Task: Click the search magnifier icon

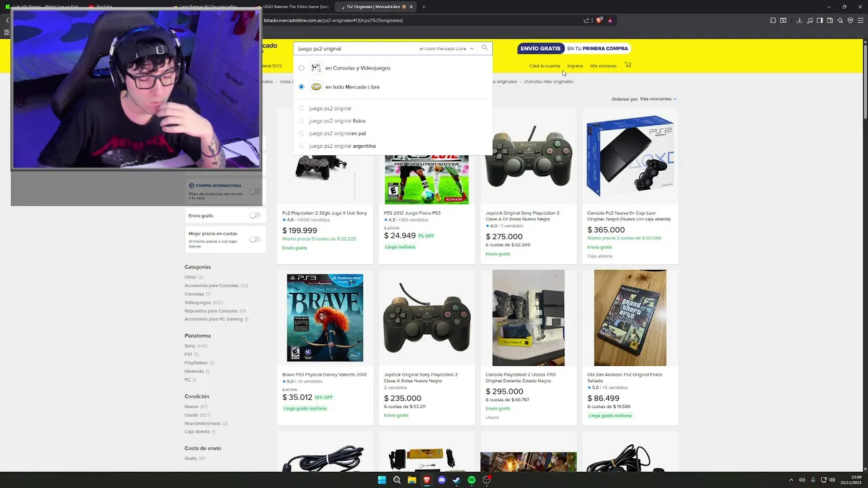Action: (484, 48)
